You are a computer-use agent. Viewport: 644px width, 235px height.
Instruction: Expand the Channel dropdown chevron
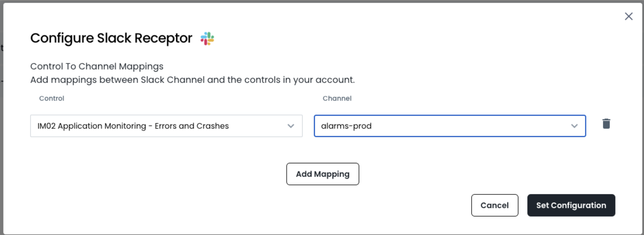[x=574, y=126]
